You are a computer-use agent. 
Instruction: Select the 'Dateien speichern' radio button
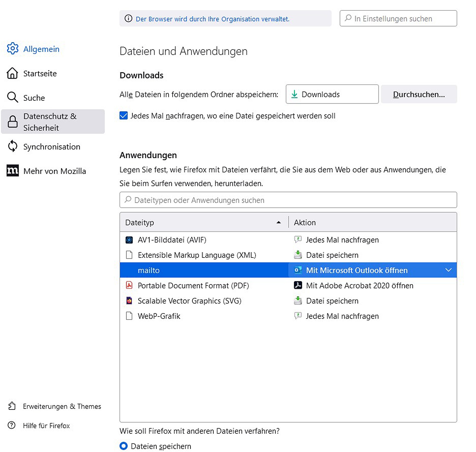point(124,446)
